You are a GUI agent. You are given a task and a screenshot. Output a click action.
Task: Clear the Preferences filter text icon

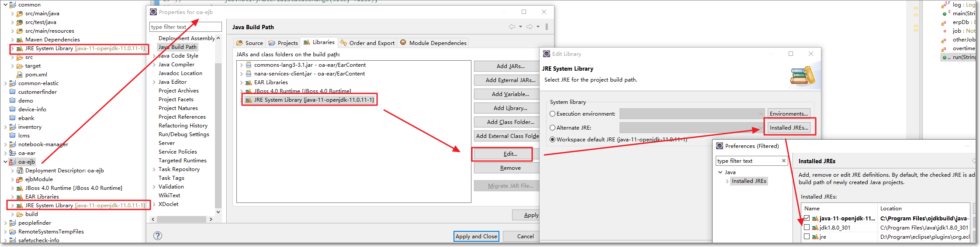click(x=783, y=161)
